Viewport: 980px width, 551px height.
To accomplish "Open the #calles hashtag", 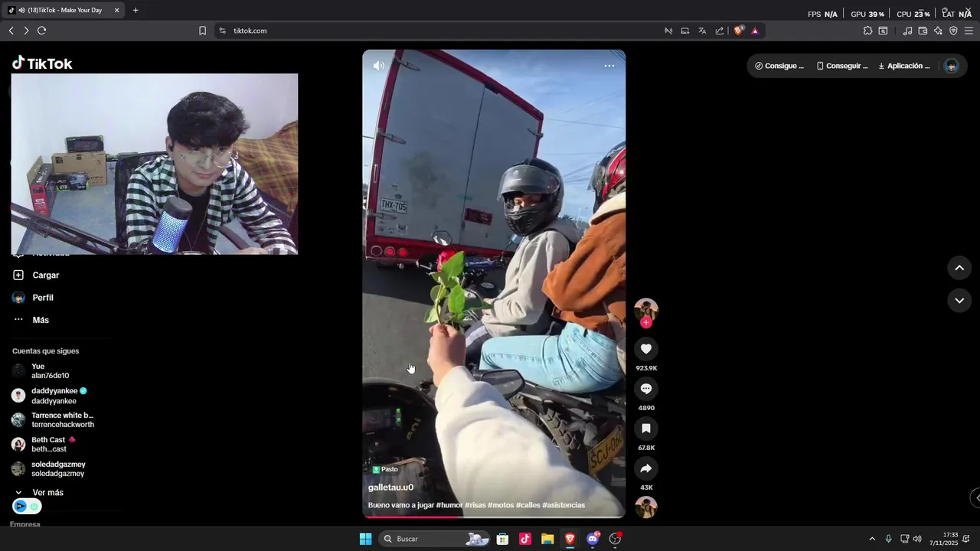I will pyautogui.click(x=528, y=505).
